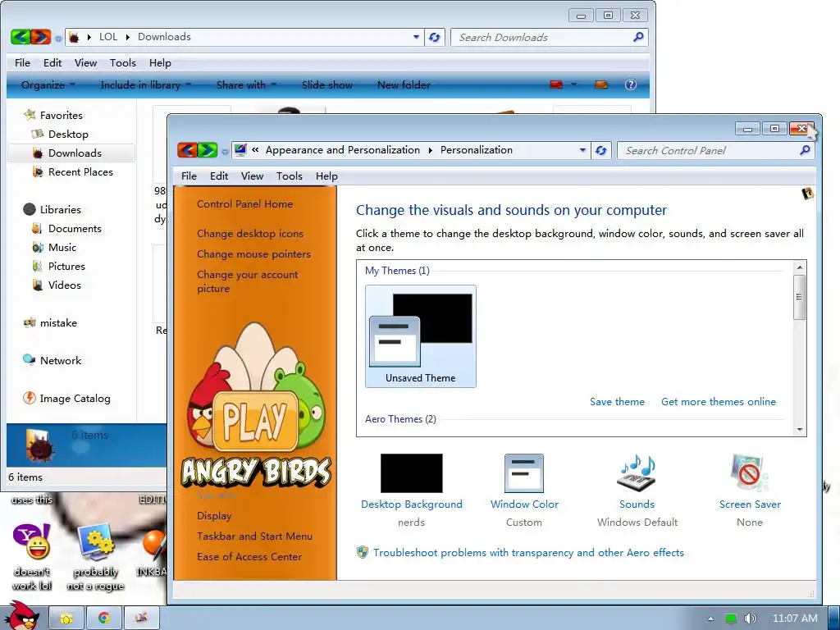Expand the arrow after LOL in breadcrumb
The width and height of the screenshot is (840, 630).
(x=127, y=37)
